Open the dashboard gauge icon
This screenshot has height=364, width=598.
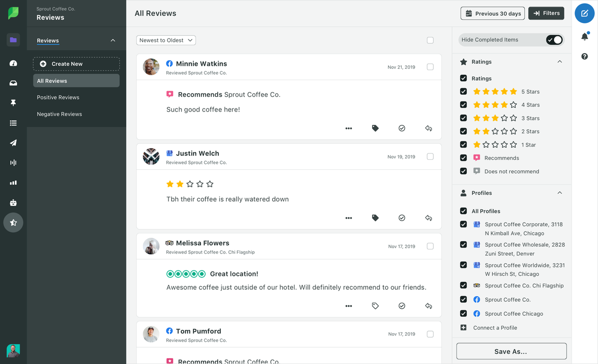(x=13, y=63)
